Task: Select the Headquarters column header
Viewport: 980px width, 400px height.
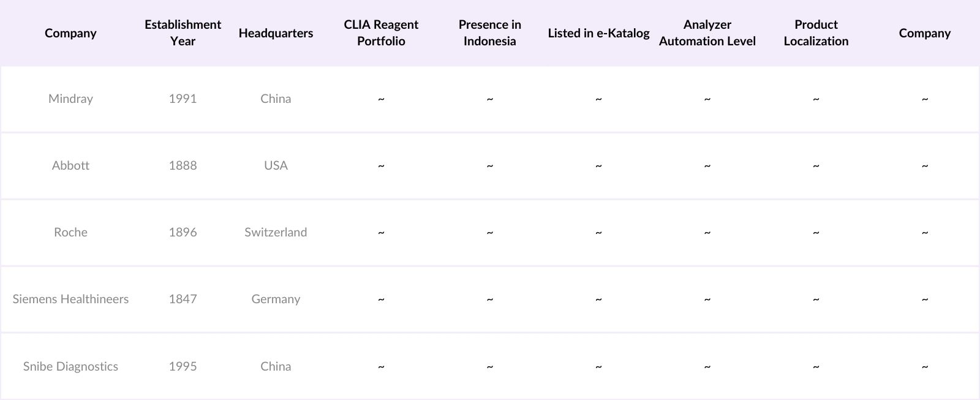Action: [276, 33]
